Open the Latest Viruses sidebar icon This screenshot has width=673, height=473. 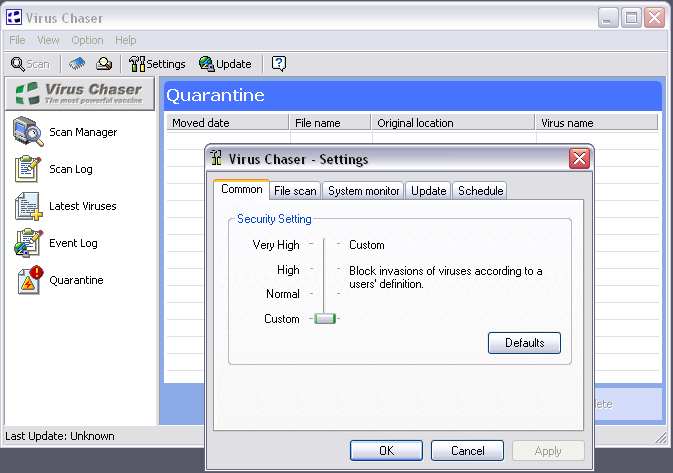click(28, 206)
